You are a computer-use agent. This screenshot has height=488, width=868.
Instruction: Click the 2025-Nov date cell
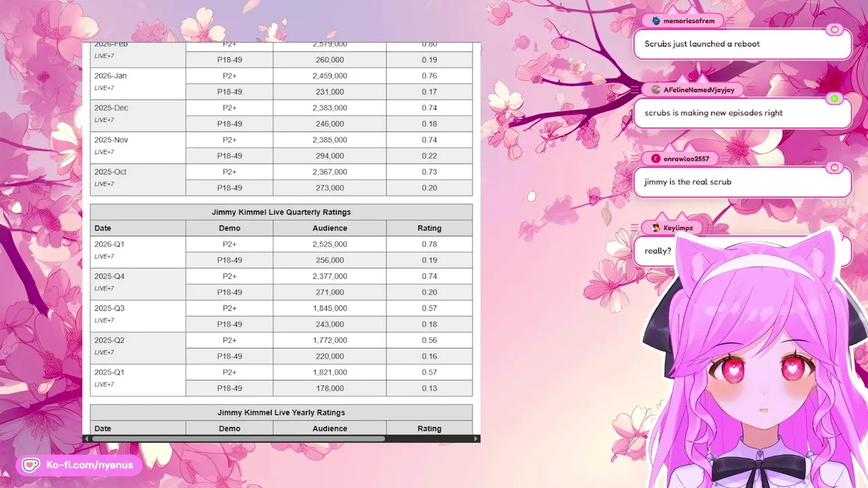[138, 148]
